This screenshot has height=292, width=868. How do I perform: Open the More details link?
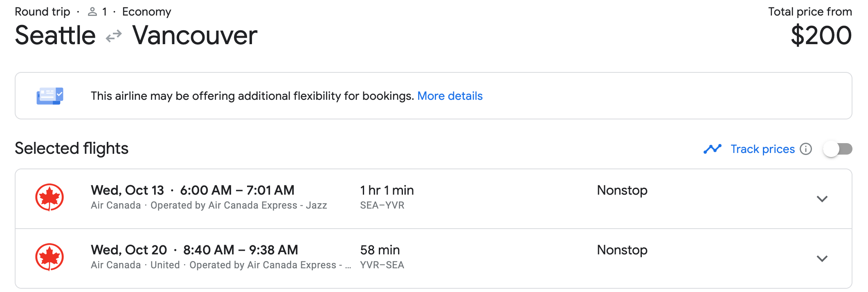coord(450,96)
